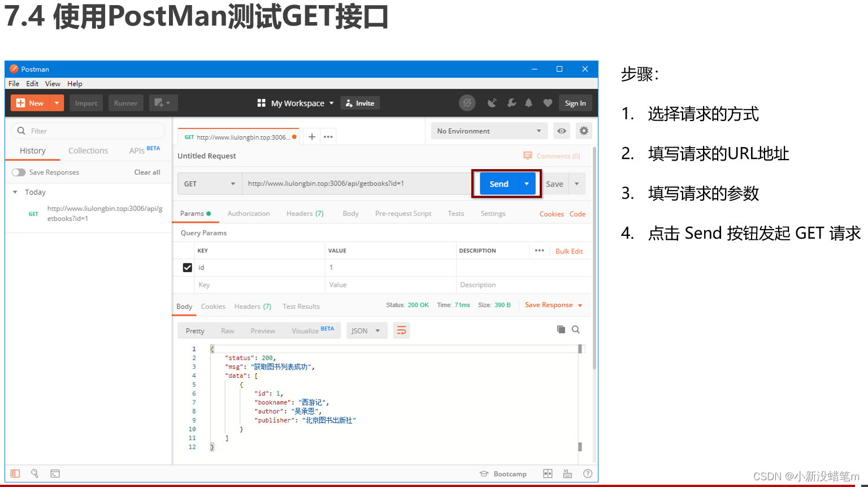Image resolution: width=868 pixels, height=487 pixels.
Task: Open the Code link
Action: [578, 214]
